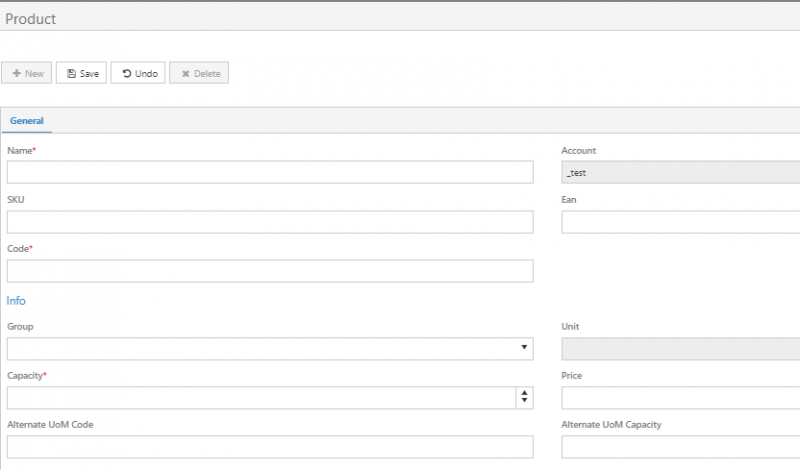Save the product form
This screenshot has width=800, height=470.
(x=81, y=73)
